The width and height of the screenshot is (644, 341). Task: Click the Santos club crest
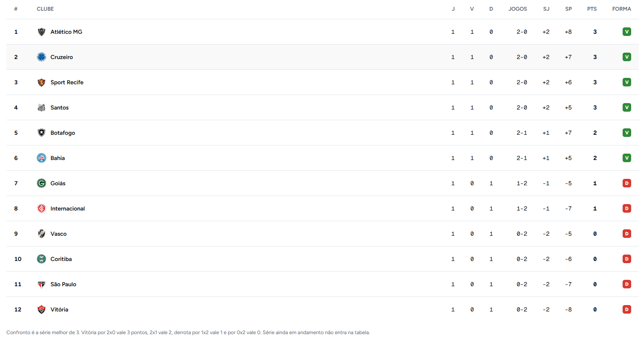pyautogui.click(x=41, y=107)
